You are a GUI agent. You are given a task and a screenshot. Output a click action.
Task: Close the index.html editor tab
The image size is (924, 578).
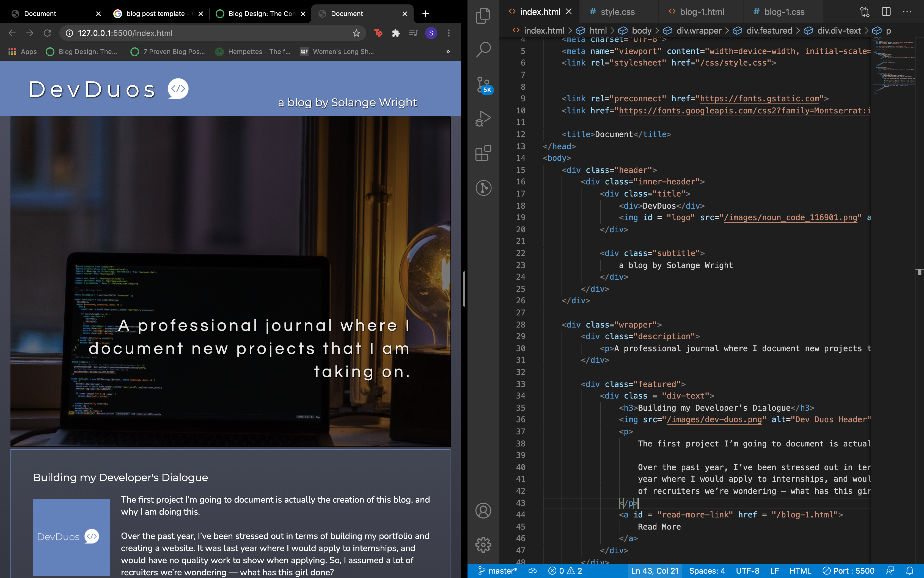tap(568, 12)
